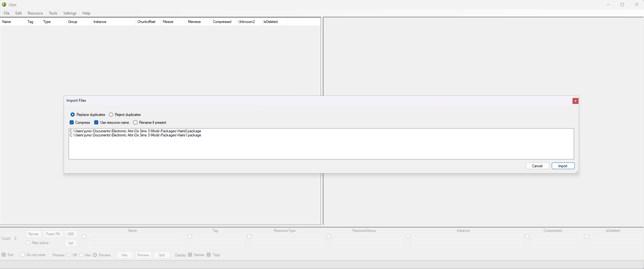The image size is (644, 269).
Task: Open the Resource menu
Action: [35, 13]
